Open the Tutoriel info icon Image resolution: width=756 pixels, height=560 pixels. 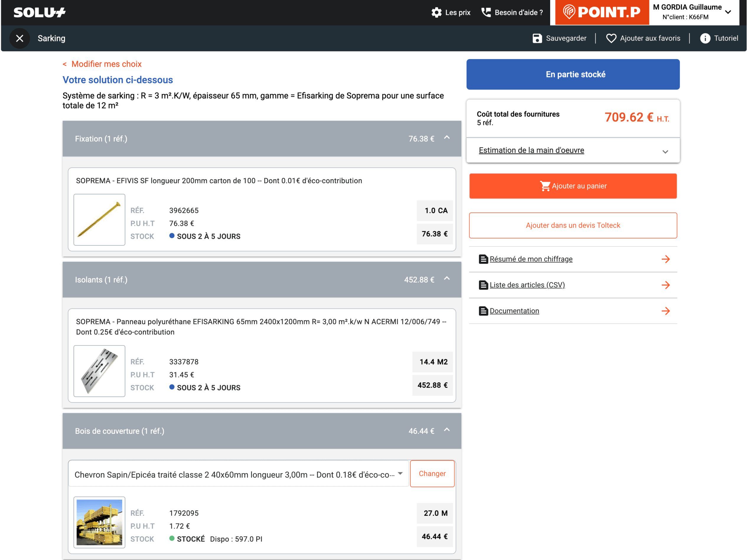[x=705, y=38]
